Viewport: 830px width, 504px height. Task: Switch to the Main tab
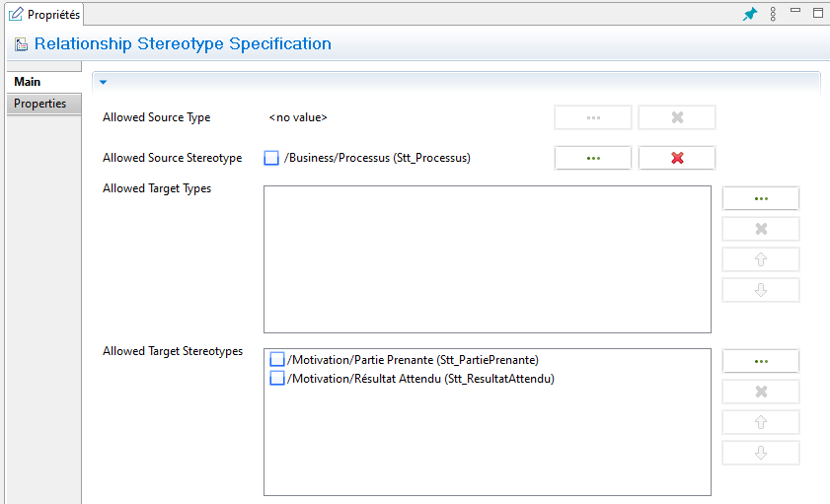[28, 82]
